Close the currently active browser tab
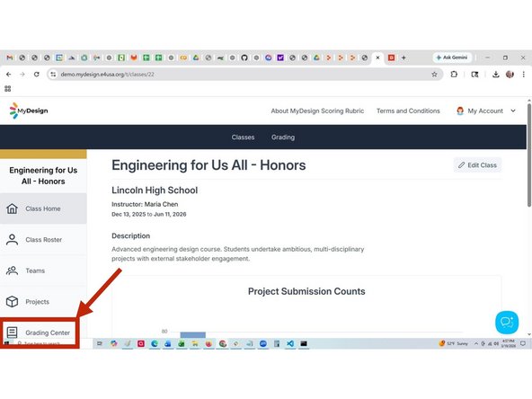 (x=377, y=58)
